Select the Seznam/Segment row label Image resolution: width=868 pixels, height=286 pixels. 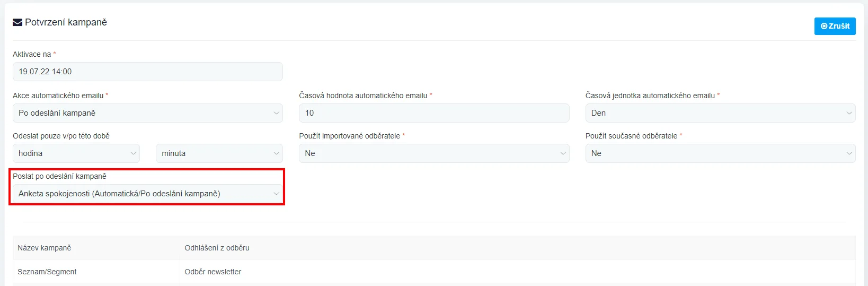47,272
